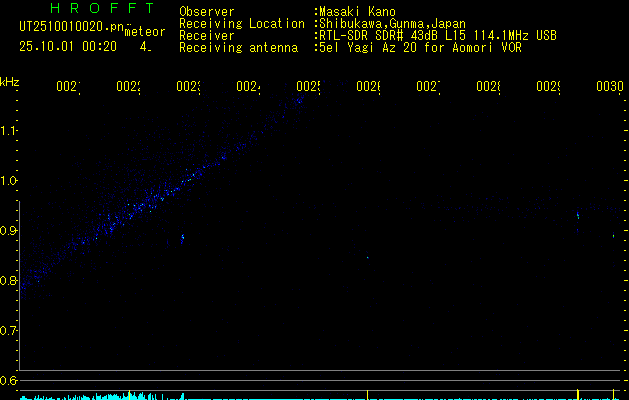Click the 0026 time axis marker
629x400 pixels.
click(368, 86)
